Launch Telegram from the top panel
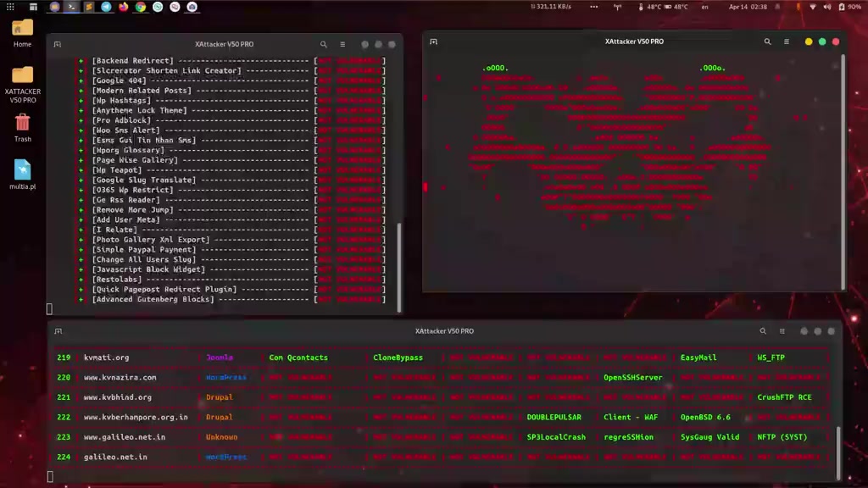 106,7
